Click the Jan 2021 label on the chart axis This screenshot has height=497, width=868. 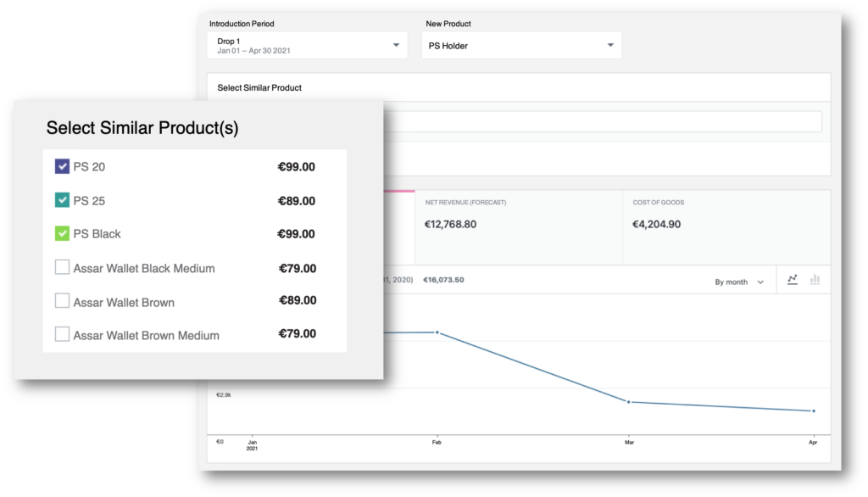click(252, 445)
